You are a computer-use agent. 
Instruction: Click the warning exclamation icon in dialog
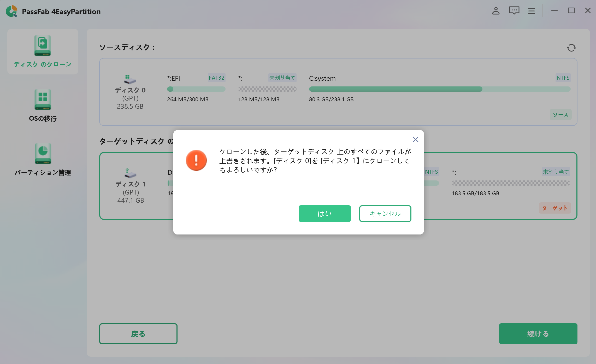197,160
